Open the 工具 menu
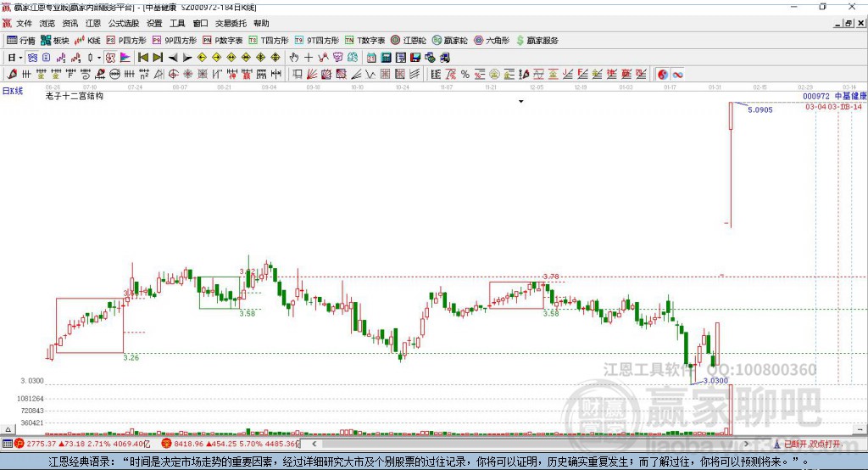This screenshot has height=470, width=868. coord(177,23)
